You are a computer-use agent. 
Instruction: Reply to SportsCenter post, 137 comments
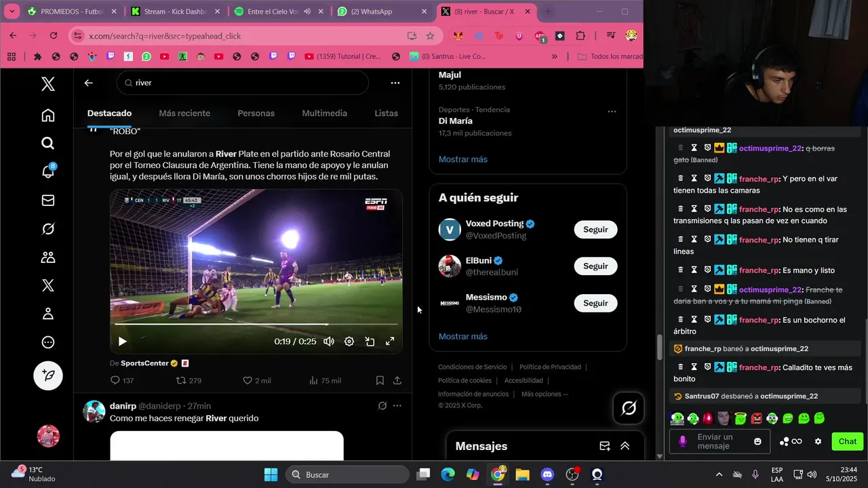click(x=121, y=381)
